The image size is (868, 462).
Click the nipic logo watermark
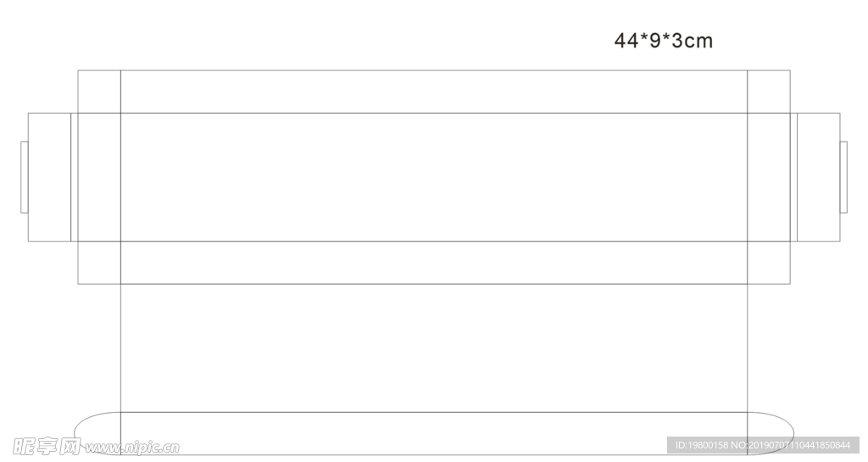[47, 447]
